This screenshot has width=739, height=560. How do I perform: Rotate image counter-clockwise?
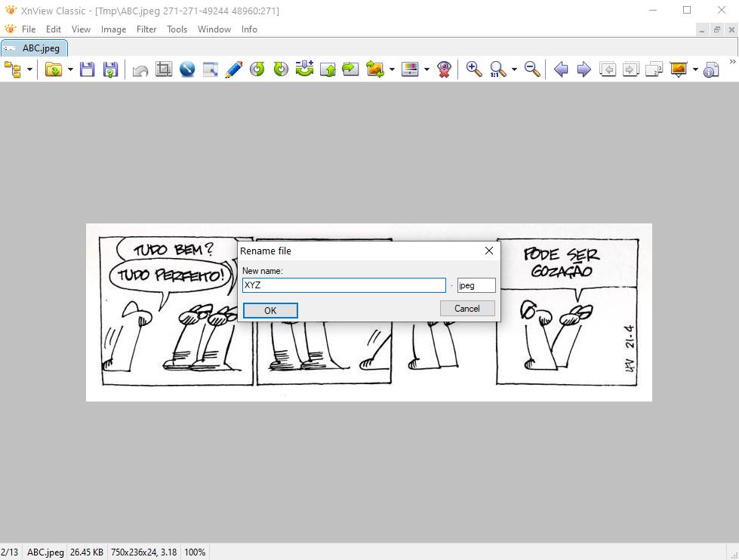click(257, 69)
